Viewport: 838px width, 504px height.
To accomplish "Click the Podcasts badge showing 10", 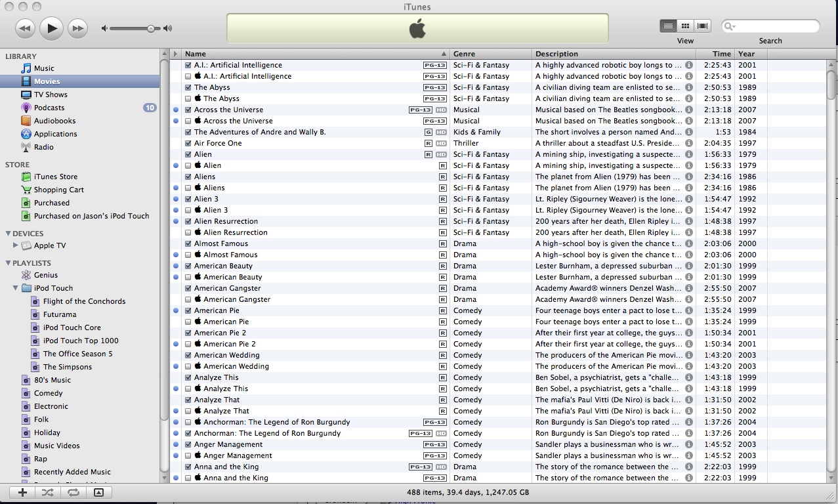I will [150, 108].
